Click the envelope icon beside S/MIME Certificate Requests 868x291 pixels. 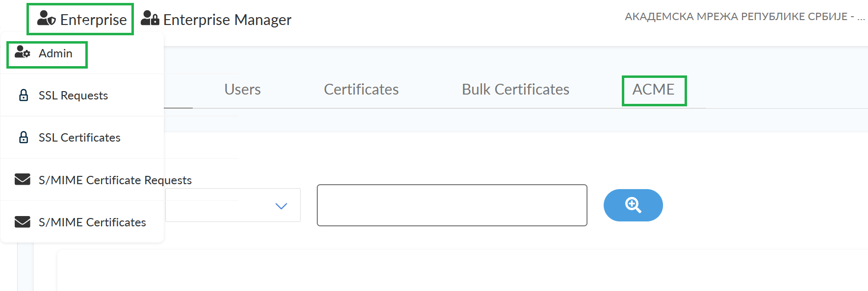tap(23, 179)
